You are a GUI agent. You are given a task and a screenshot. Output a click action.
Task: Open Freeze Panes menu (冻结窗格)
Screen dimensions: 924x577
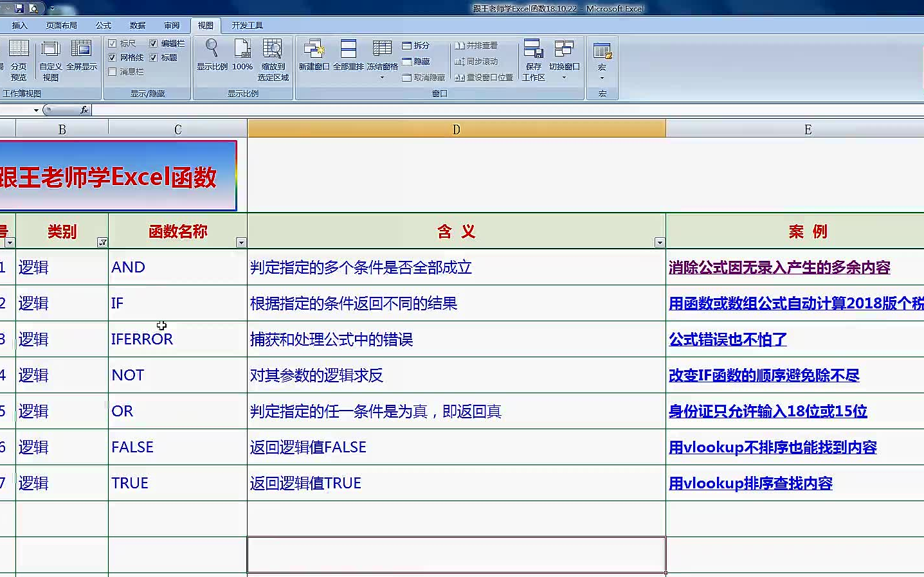click(x=382, y=59)
